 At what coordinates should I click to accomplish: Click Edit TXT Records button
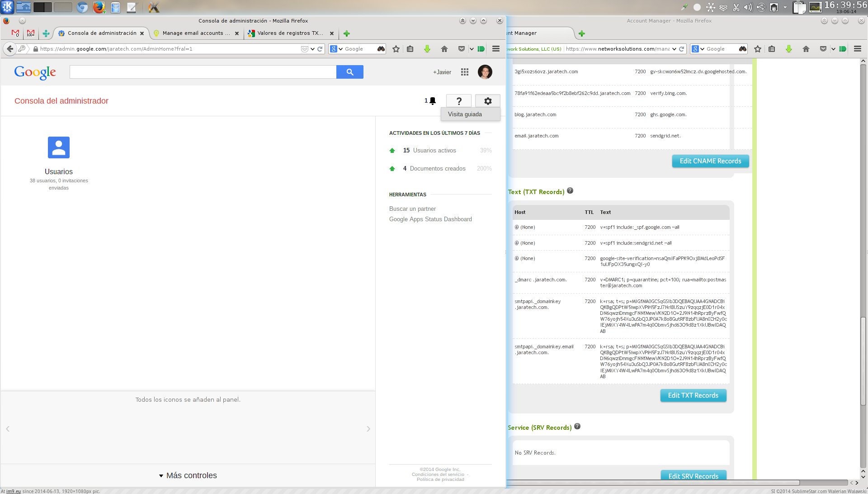pyautogui.click(x=693, y=395)
